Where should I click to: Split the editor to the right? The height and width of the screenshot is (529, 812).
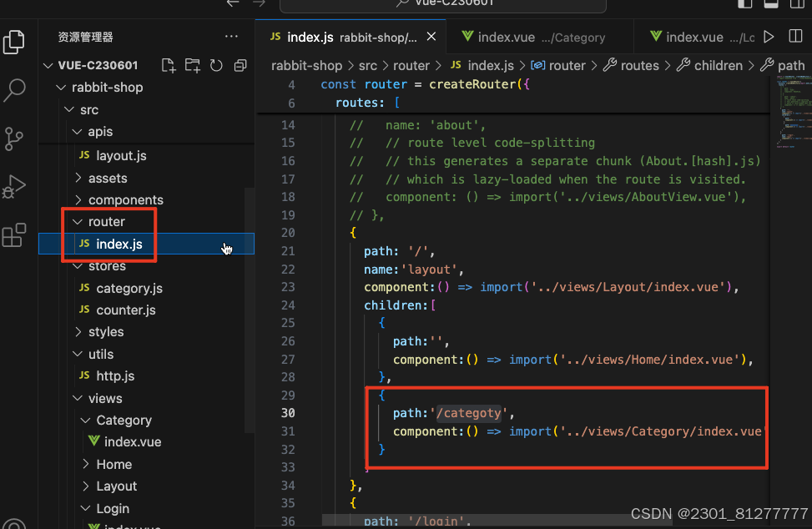click(x=795, y=36)
